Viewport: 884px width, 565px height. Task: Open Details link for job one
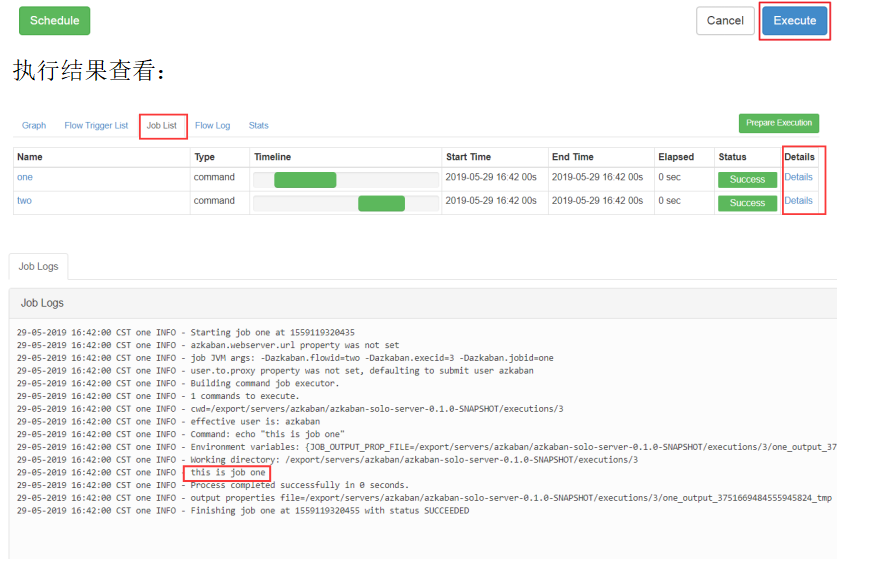798,177
